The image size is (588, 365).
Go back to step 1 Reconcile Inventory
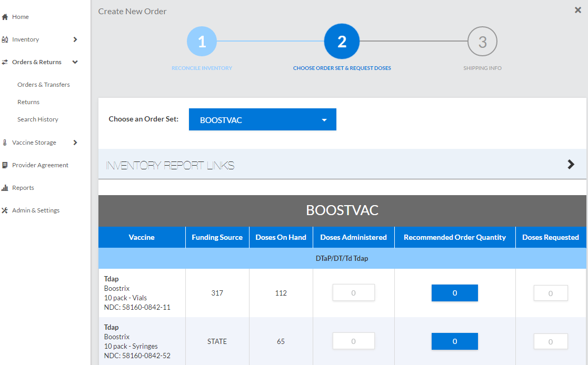pos(202,41)
